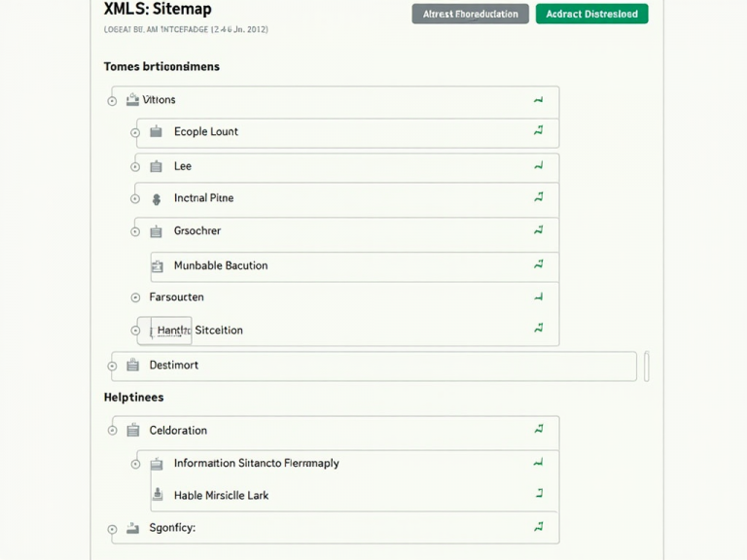Click the icon beside Hable Mirsiclle Lark

coord(158,494)
